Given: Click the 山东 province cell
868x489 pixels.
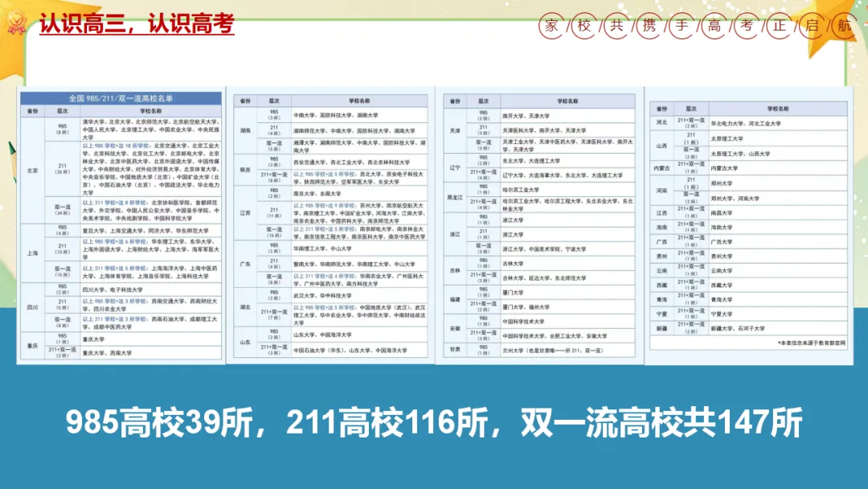Looking at the screenshot, I should point(245,342).
